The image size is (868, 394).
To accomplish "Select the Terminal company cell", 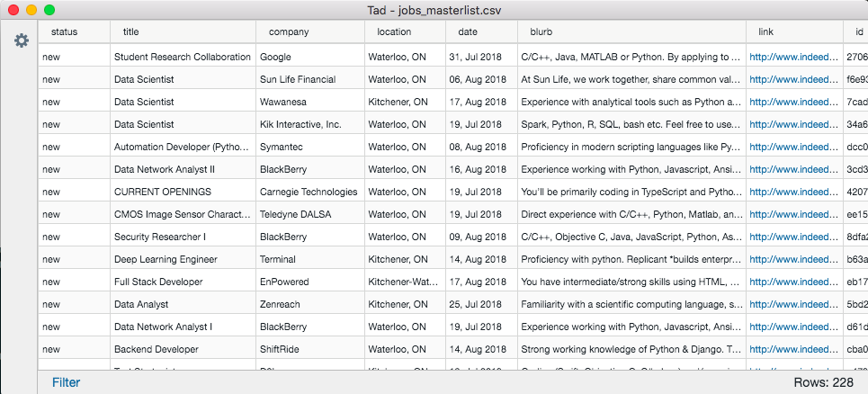I will (310, 259).
